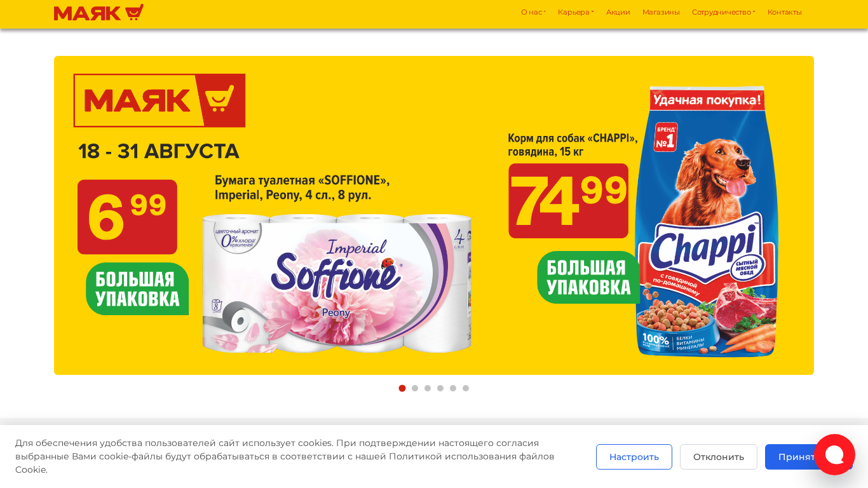Viewport: 868px width, 488px height.
Task: Expand the Сотрудничество dropdown menu
Action: [x=723, y=12]
